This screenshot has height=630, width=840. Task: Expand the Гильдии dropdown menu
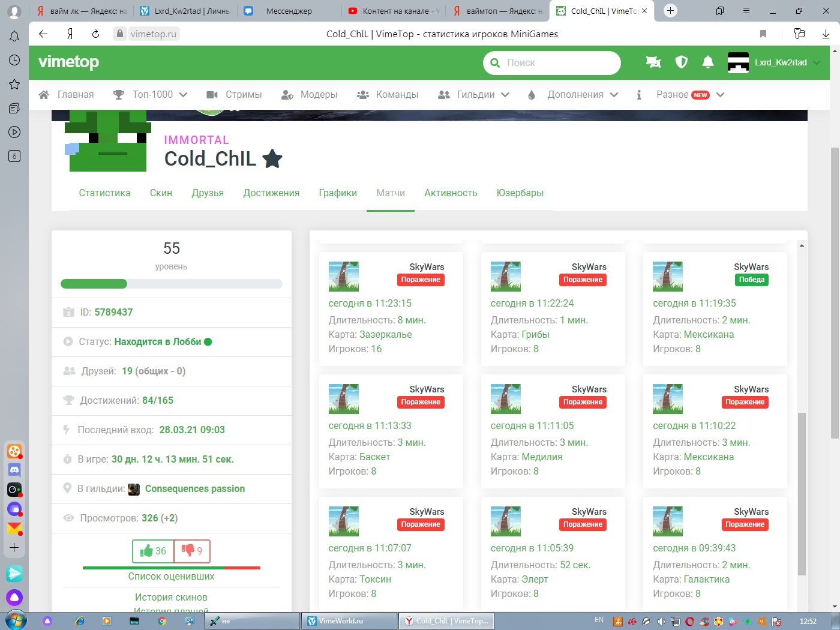click(505, 95)
